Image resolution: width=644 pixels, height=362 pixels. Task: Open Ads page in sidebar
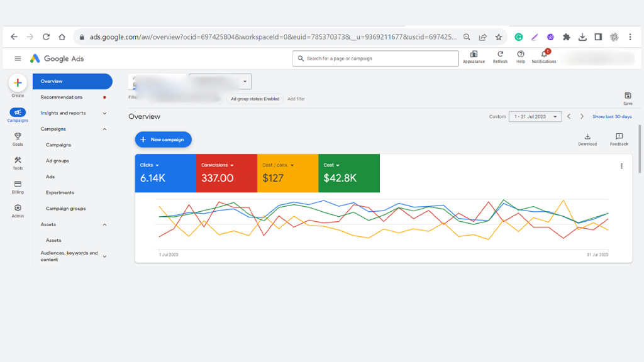point(50,177)
